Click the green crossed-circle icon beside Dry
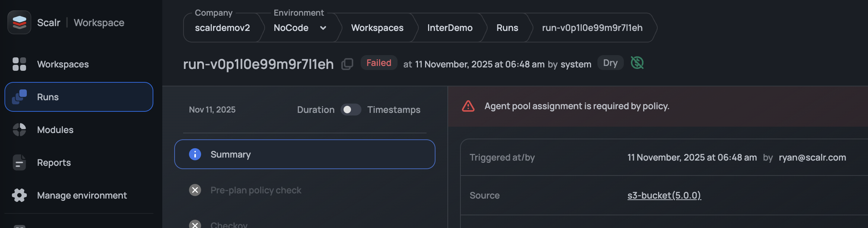868x228 pixels. point(637,63)
